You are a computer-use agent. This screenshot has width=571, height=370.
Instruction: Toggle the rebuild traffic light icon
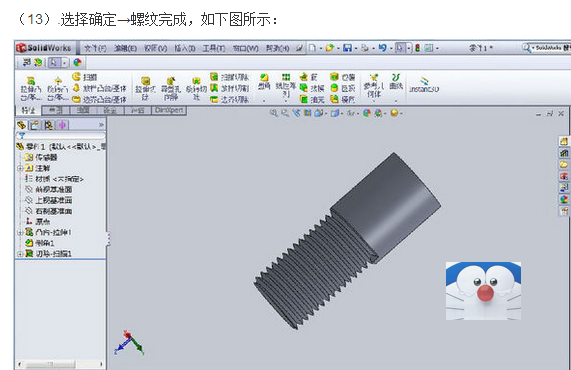click(417, 48)
